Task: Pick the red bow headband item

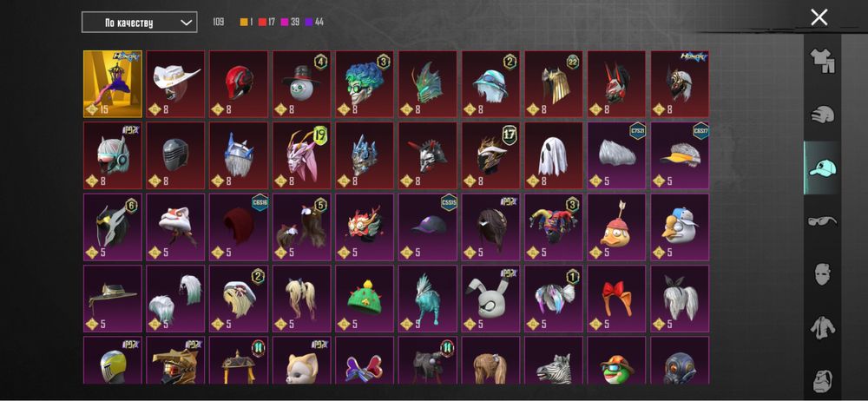Action: pos(617,299)
